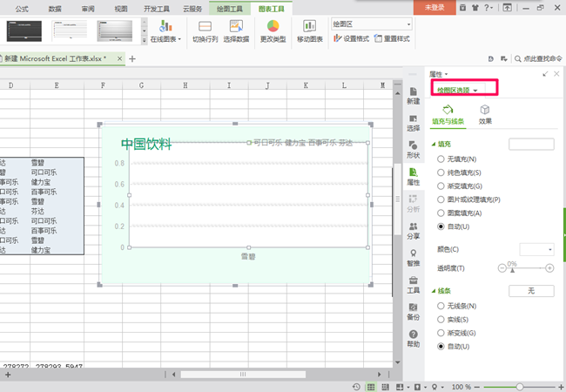Screen dimensions: 566x392
Task: Click 设置格式 format selection button
Action: (x=351, y=38)
